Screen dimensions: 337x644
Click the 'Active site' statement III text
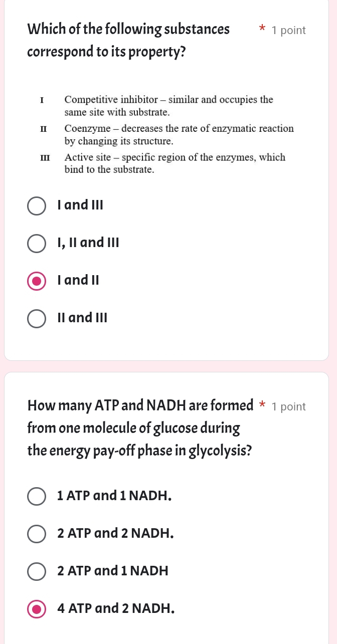(175, 163)
